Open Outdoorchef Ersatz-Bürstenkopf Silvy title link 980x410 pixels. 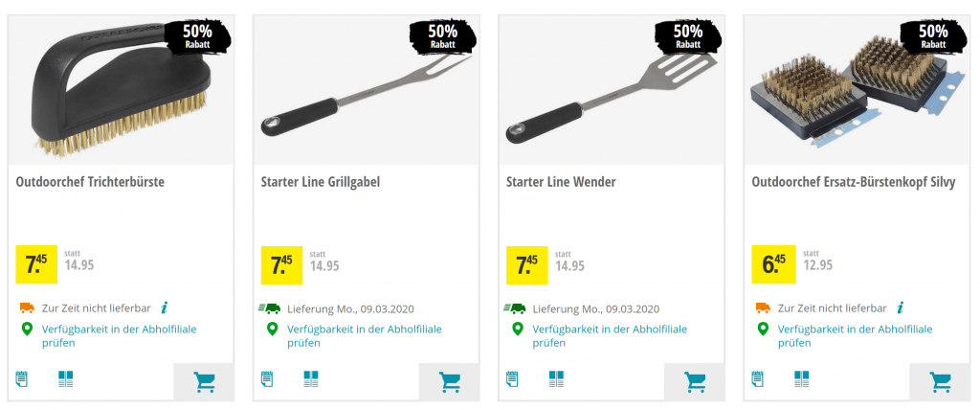click(853, 182)
